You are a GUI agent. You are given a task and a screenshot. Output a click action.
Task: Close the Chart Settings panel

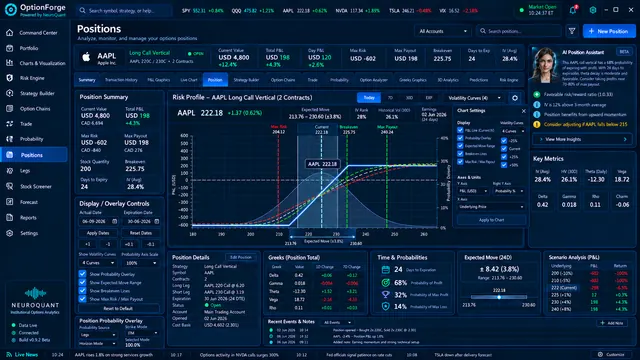pyautogui.click(x=524, y=111)
